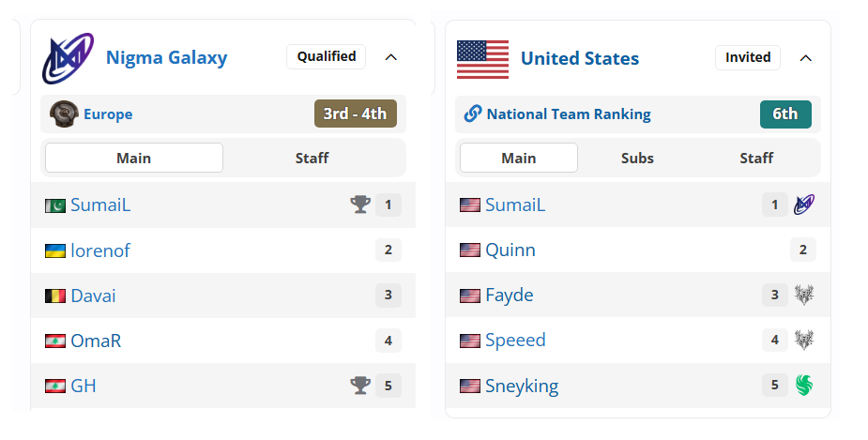The image size is (868, 440).
Task: Open the Quinn player link
Action: point(510,250)
